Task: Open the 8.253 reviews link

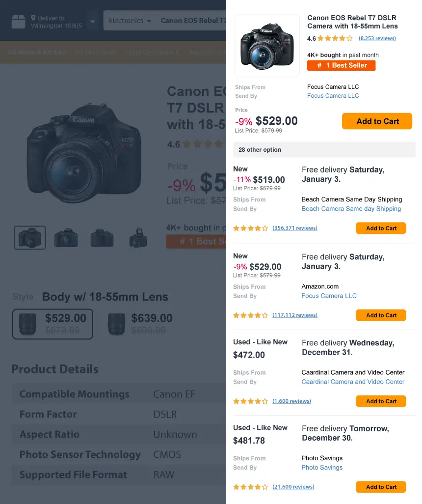Action: (377, 38)
